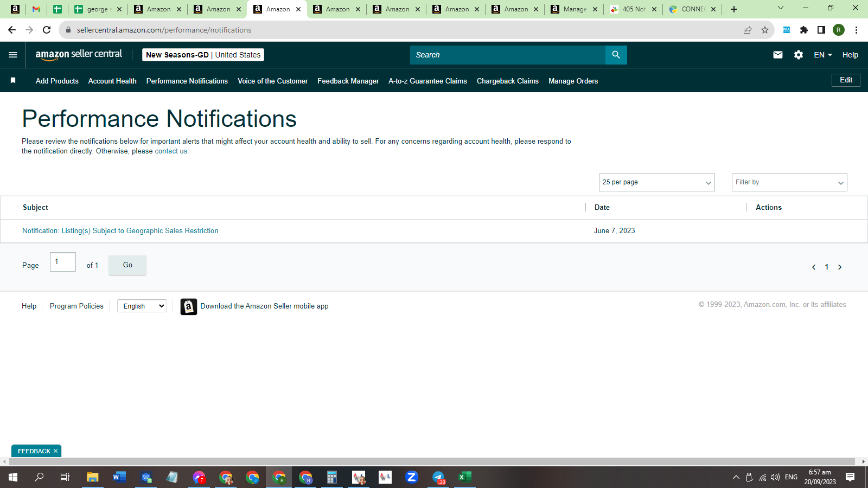
Task: Open the Windows Start menu
Action: pyautogui.click(x=13, y=477)
